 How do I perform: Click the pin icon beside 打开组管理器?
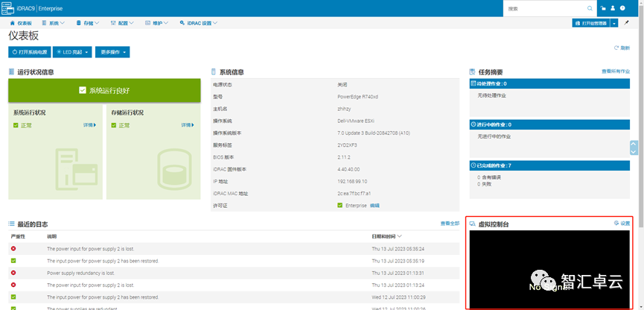pyautogui.click(x=626, y=23)
